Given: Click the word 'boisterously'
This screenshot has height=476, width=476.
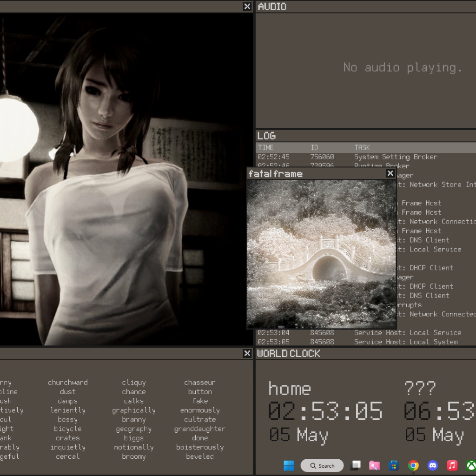Looking at the screenshot, I should pyautogui.click(x=200, y=447).
